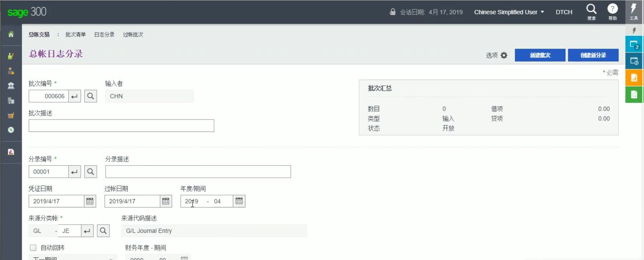Expand the Chinese Simplified User dropdown

click(x=509, y=12)
